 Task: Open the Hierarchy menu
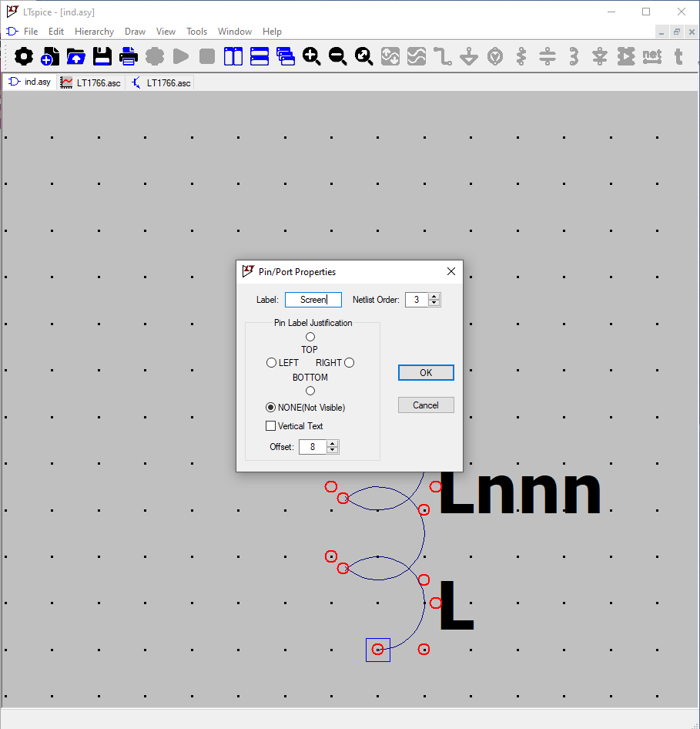94,32
